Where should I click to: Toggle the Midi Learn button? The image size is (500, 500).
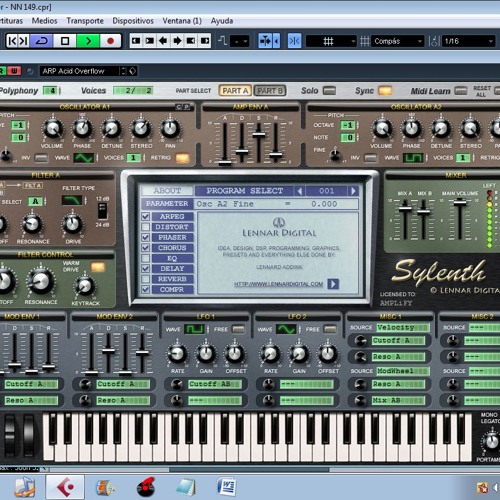click(461, 91)
